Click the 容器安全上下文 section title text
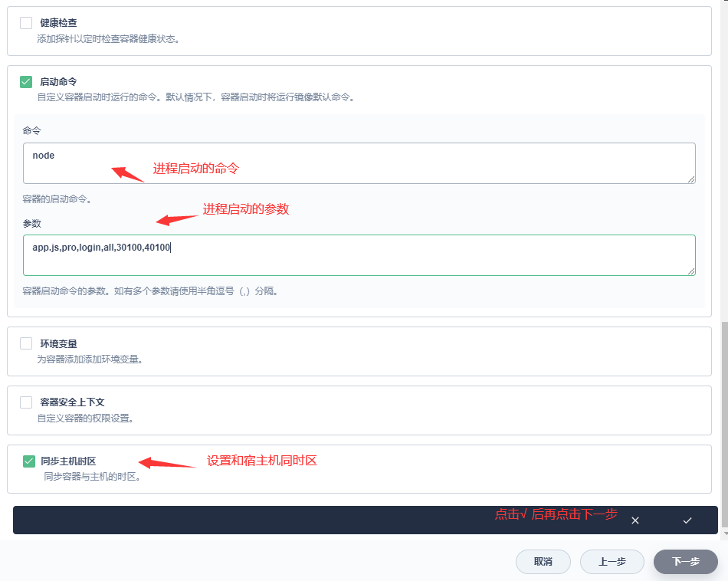 coord(72,402)
